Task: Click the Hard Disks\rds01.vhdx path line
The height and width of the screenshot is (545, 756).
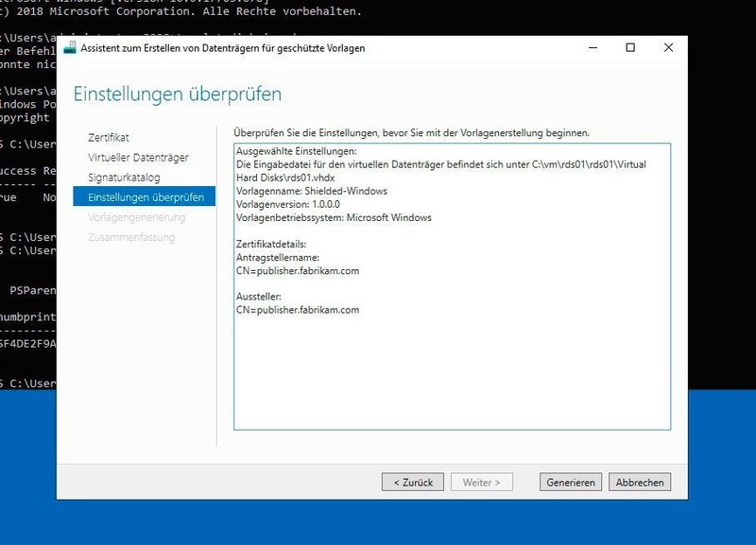Action: click(x=285, y=178)
